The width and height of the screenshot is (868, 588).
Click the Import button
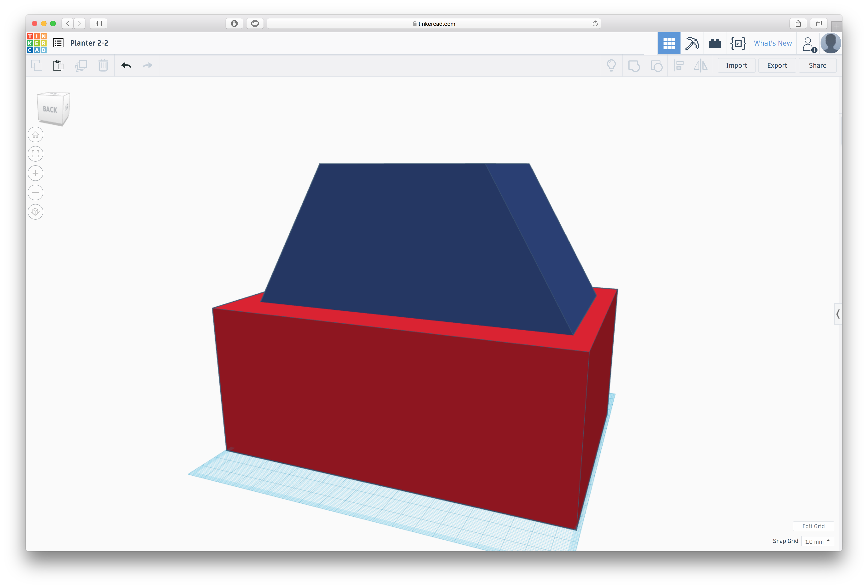736,66
